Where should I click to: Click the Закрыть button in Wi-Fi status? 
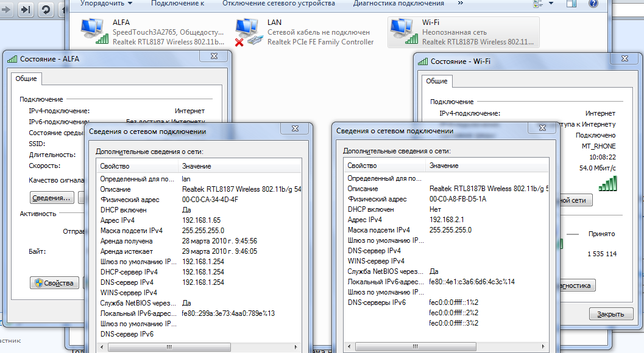610,314
